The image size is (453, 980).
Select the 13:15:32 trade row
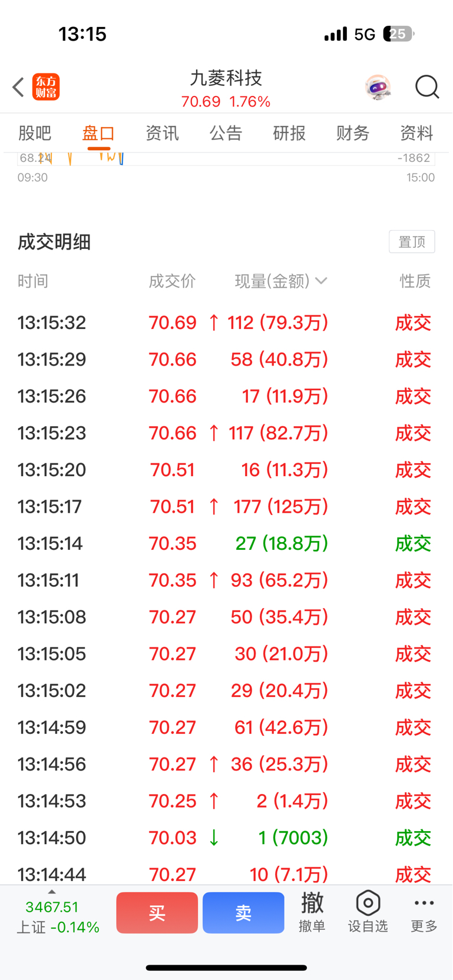(226, 323)
